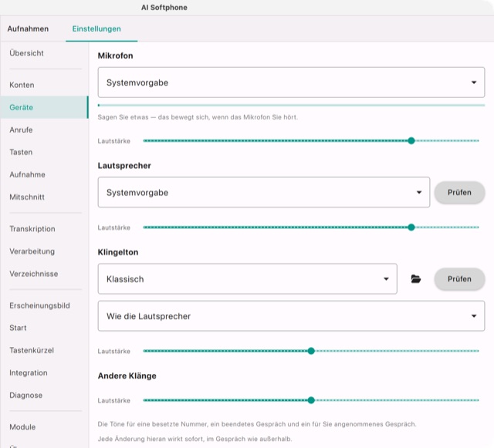Image resolution: width=494 pixels, height=448 pixels.
Task: Click the 'Jede Änderung hieran wirkt sofort' note
Action: 195,439
